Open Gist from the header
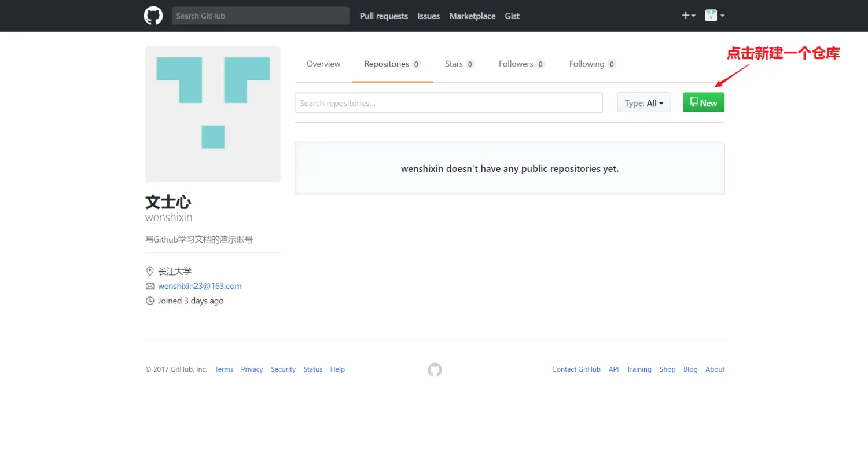 click(x=512, y=16)
